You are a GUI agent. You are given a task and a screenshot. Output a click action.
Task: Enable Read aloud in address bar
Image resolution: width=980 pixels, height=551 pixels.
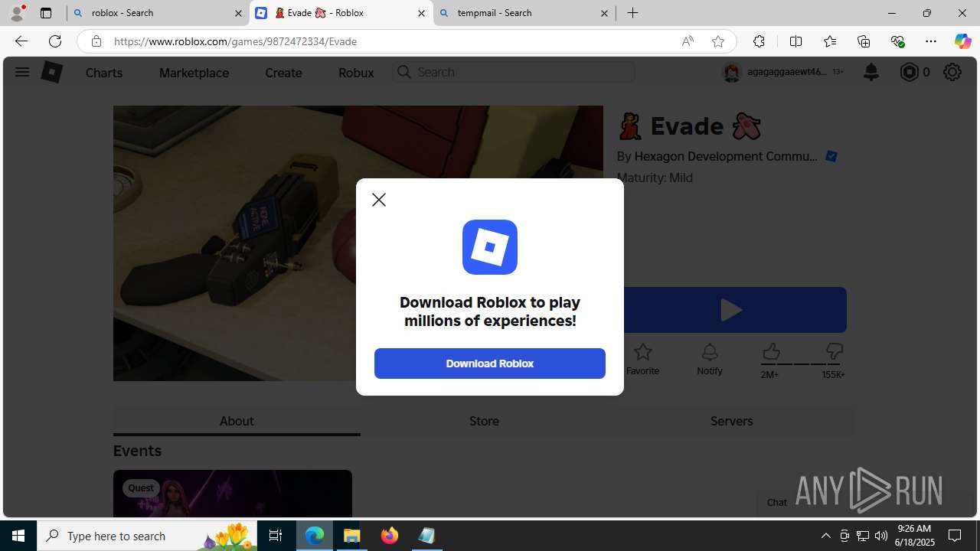[x=688, y=41]
